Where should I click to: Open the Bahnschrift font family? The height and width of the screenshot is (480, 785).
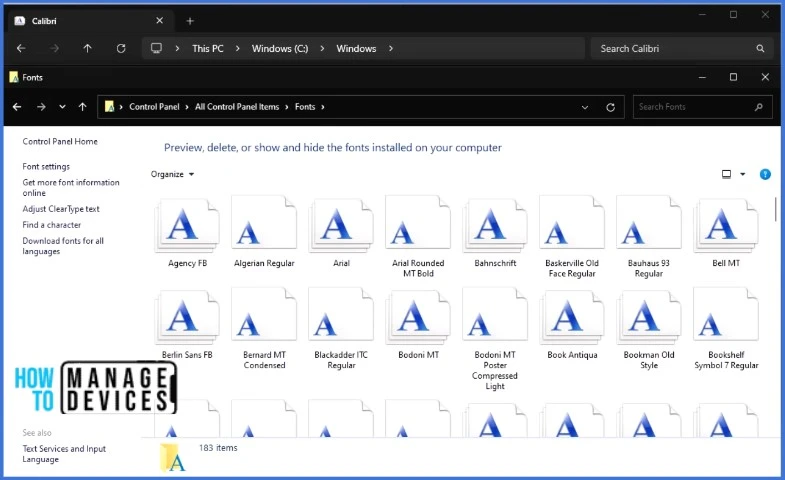[x=495, y=232]
